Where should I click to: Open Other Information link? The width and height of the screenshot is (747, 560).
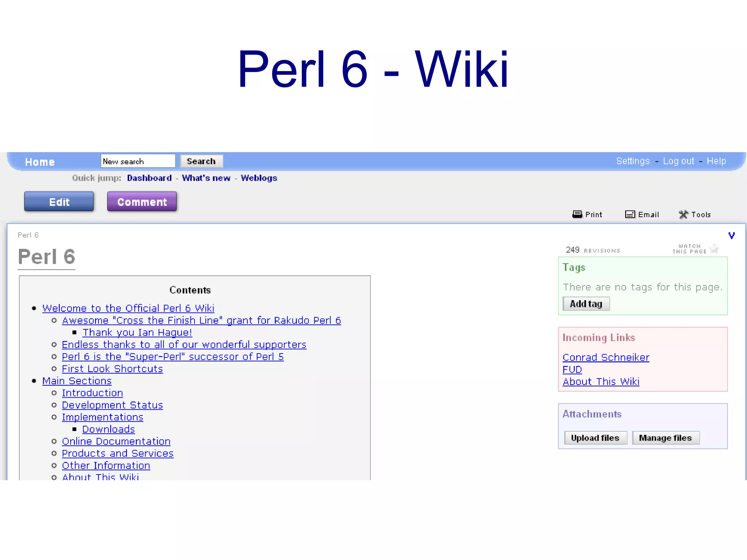[106, 466]
